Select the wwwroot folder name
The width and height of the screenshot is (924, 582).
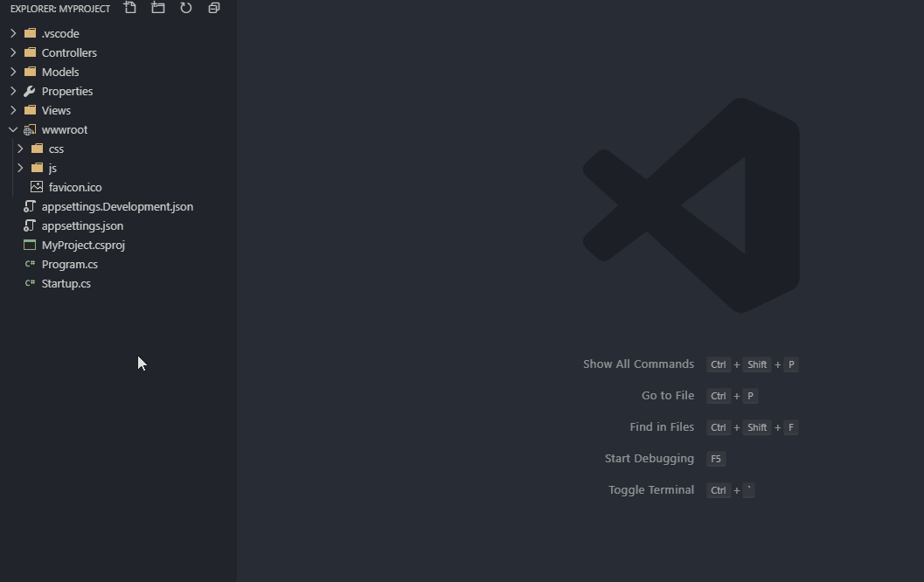point(64,129)
